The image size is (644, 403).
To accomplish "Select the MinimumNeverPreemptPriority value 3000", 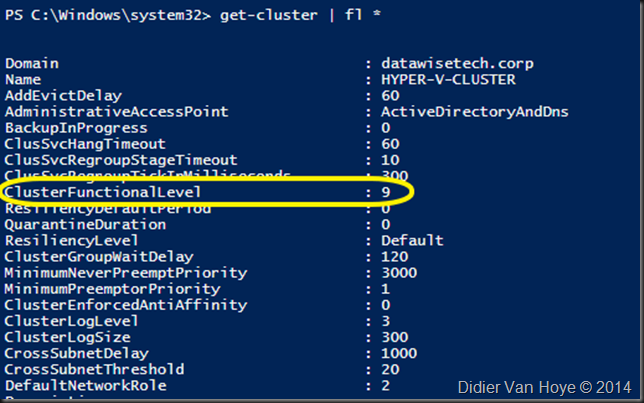I will 399,273.
